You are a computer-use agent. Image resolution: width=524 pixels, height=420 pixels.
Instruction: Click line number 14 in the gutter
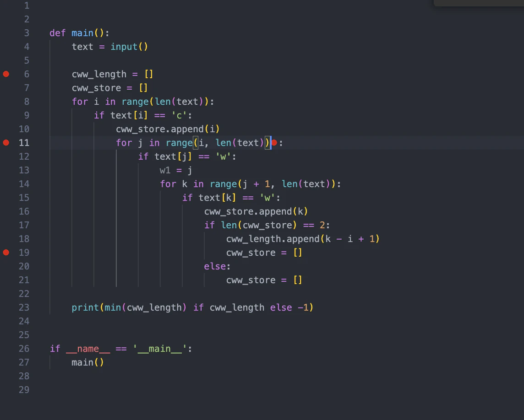click(x=24, y=184)
